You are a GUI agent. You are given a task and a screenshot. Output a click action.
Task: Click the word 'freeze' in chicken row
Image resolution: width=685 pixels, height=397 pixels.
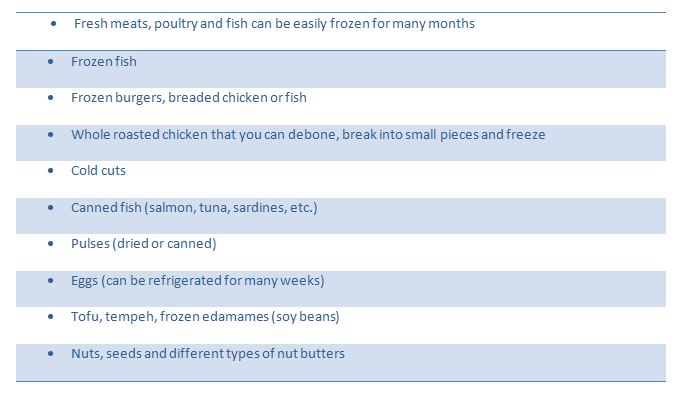[526, 135]
